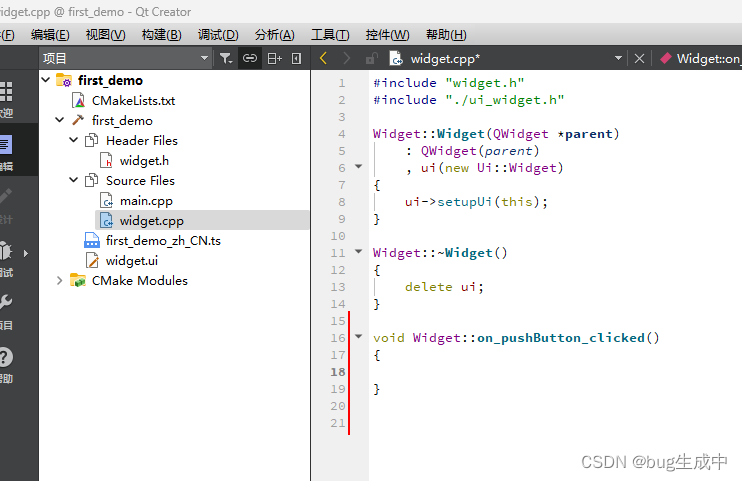
Task: Switch to Design mode pencil icon
Action: [x=7, y=196]
